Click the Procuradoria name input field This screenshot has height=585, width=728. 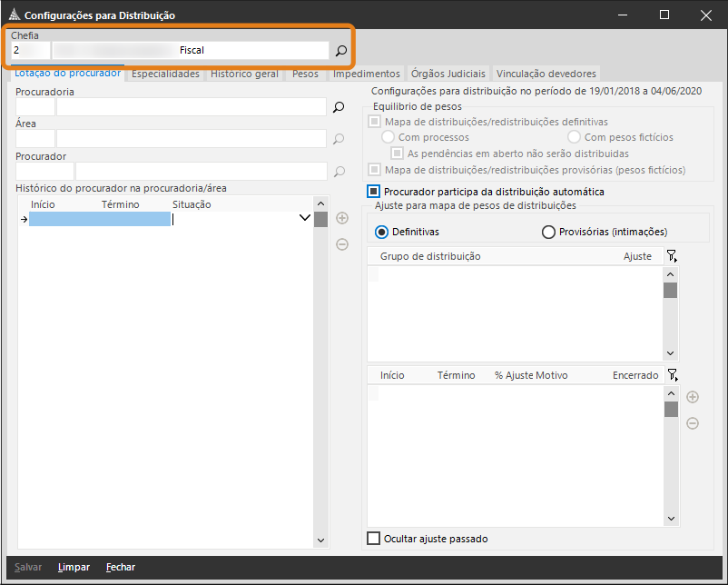(191, 107)
